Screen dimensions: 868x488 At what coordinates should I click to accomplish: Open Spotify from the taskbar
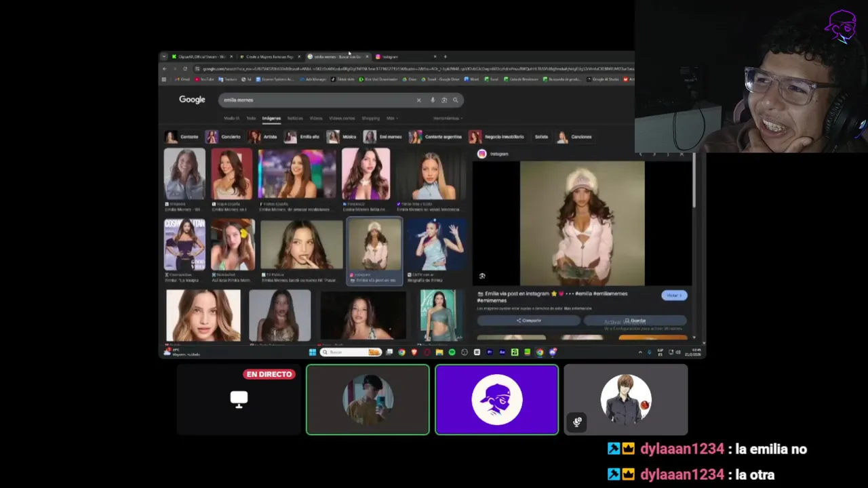(x=452, y=352)
